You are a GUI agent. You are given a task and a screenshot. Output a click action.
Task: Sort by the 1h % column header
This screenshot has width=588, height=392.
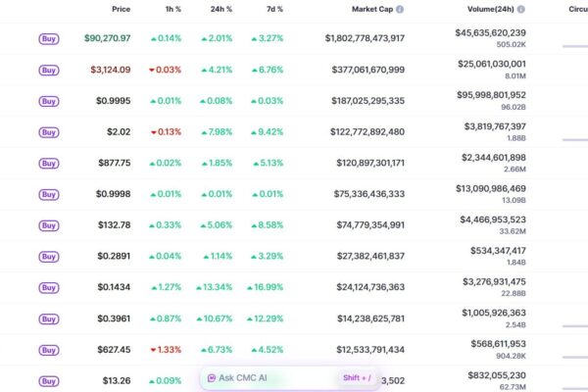[x=172, y=9]
